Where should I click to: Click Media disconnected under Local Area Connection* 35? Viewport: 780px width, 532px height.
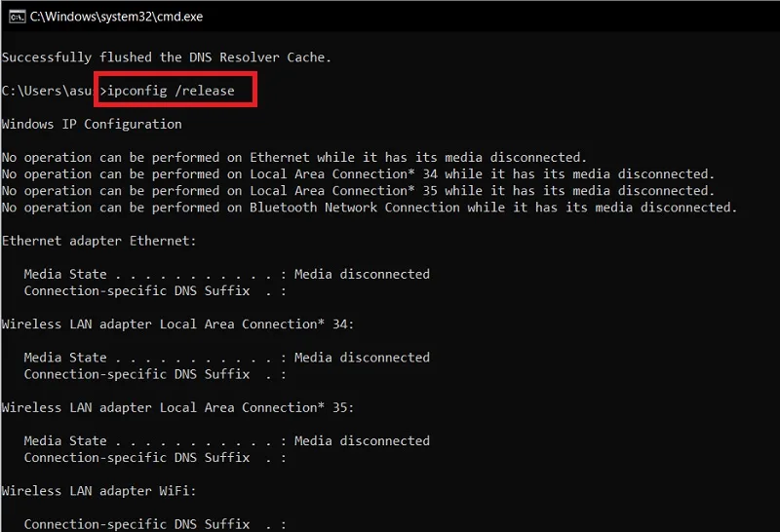tap(362, 441)
